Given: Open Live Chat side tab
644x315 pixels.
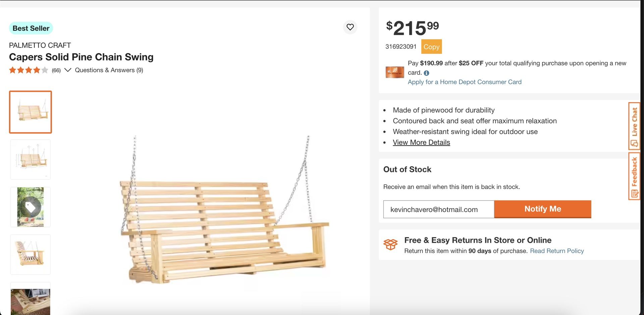Looking at the screenshot, I should pos(634,126).
